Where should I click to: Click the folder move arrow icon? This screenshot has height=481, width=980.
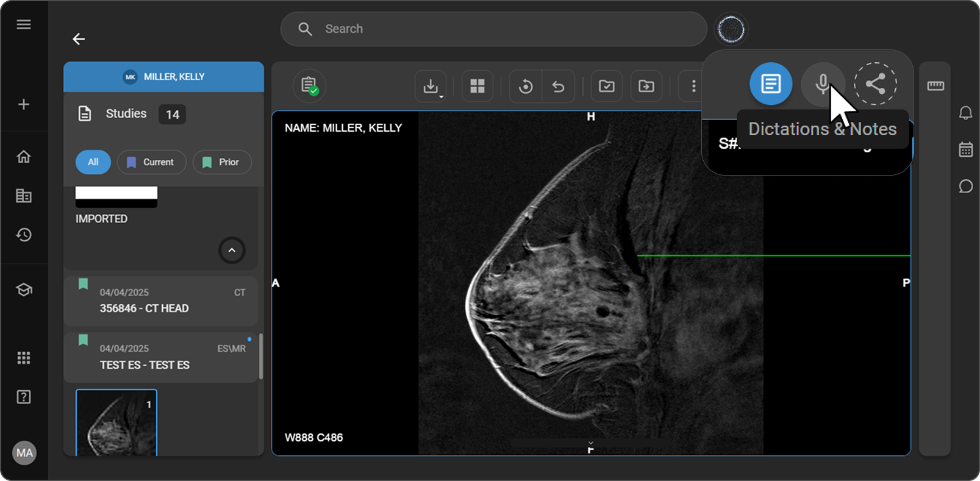(646, 86)
